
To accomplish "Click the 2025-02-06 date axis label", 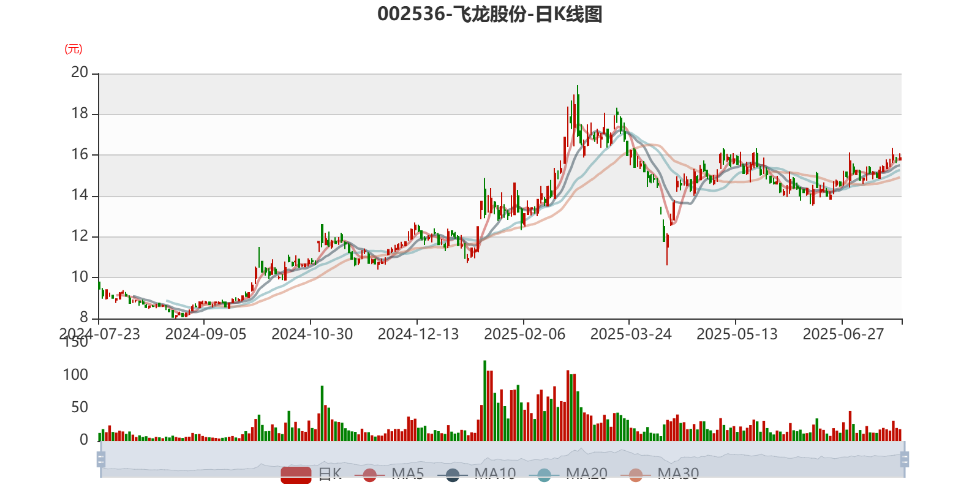I will tap(525, 334).
